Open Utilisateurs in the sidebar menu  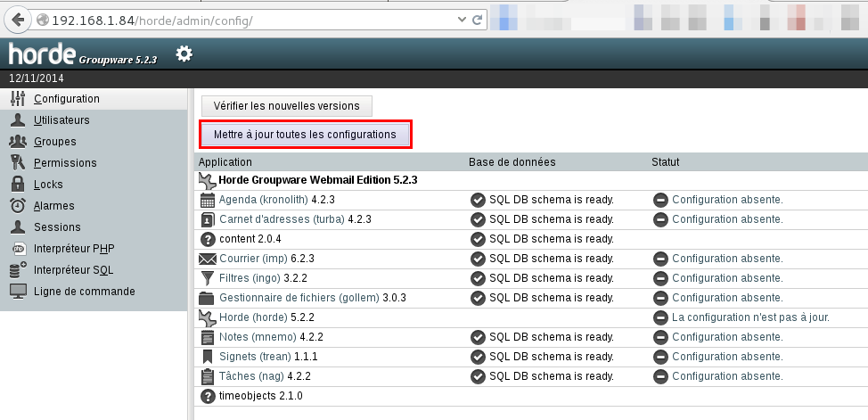click(x=61, y=120)
